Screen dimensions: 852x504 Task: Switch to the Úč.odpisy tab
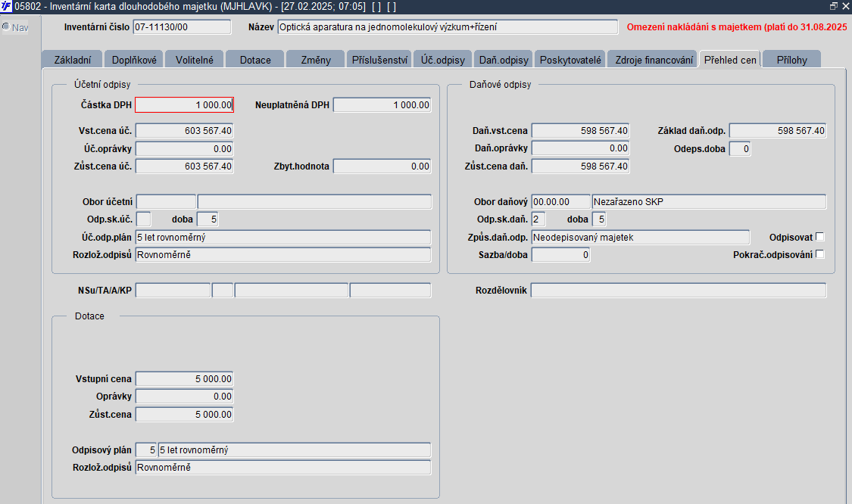tap(443, 59)
